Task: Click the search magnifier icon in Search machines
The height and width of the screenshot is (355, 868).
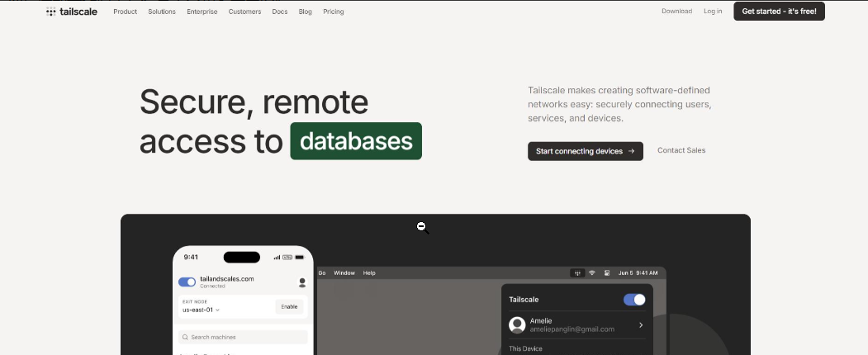Action: point(185,337)
